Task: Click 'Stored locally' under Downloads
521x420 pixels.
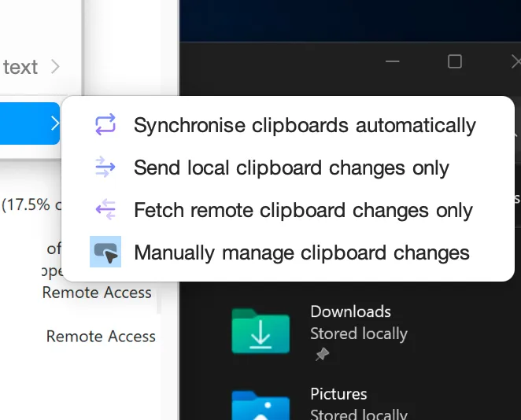Action: pos(359,333)
